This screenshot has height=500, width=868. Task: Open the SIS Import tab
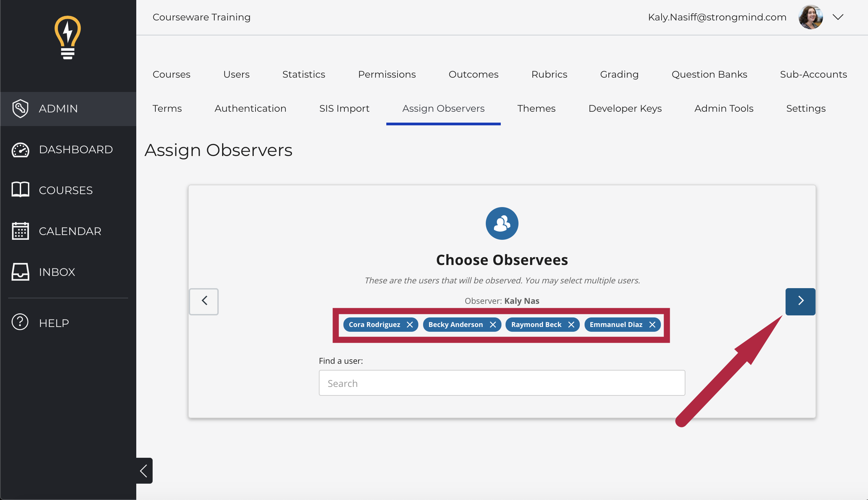coord(344,109)
